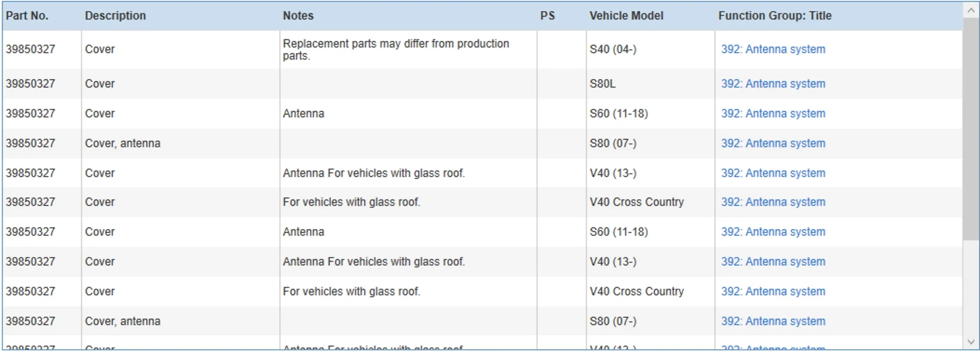Select the first 'Cover, antenna' description cell
Image resolution: width=980 pixels, height=352 pixels.
pos(122,143)
